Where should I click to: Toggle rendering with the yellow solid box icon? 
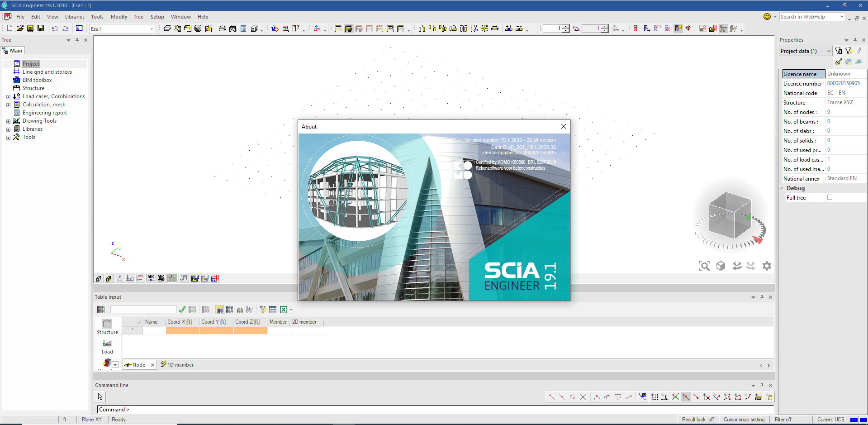109,278
